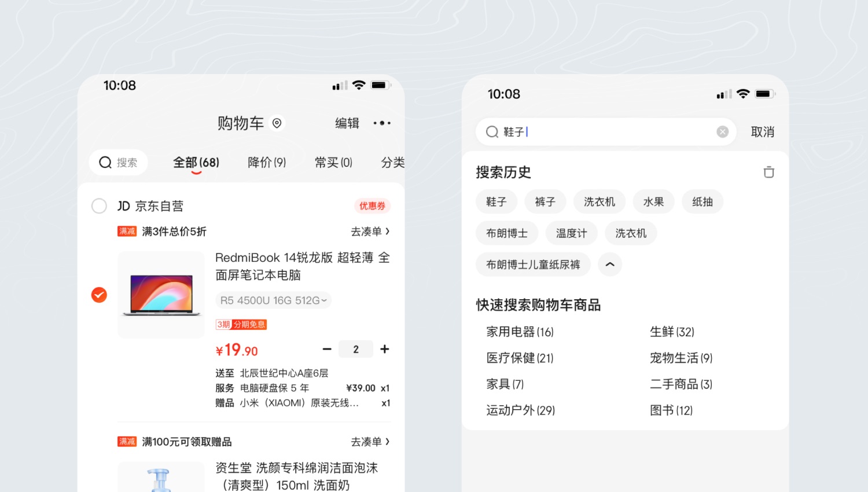The width and height of the screenshot is (868, 492).
Task: Open the R5 4500U 16G 512G spec selector
Action: point(273,300)
